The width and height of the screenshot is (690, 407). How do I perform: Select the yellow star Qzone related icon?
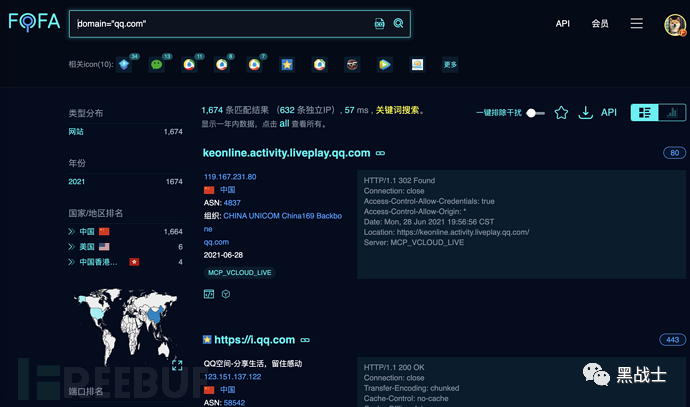click(x=287, y=65)
